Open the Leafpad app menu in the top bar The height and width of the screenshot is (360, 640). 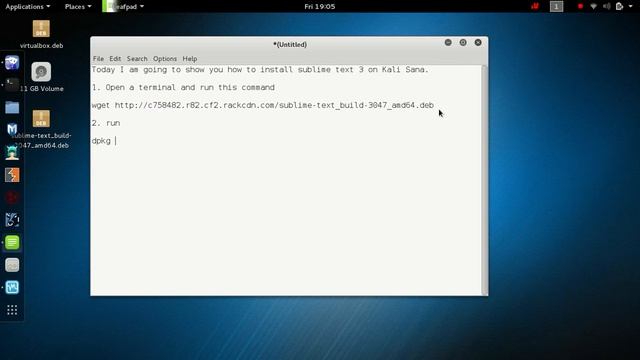(123, 7)
